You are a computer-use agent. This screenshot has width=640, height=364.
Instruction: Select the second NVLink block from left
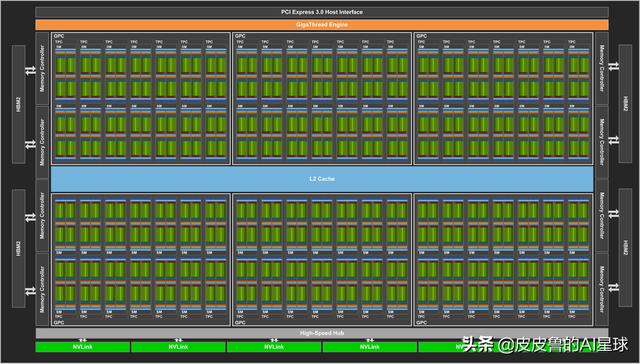point(178,347)
